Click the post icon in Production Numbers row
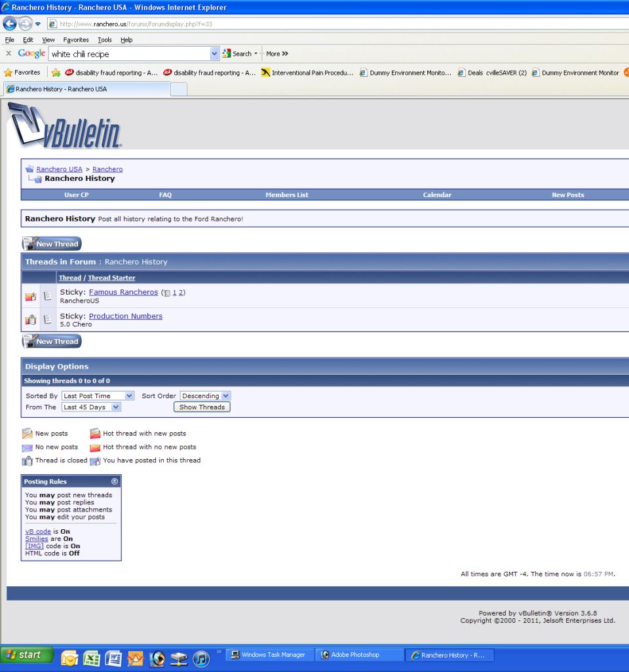 tap(48, 319)
